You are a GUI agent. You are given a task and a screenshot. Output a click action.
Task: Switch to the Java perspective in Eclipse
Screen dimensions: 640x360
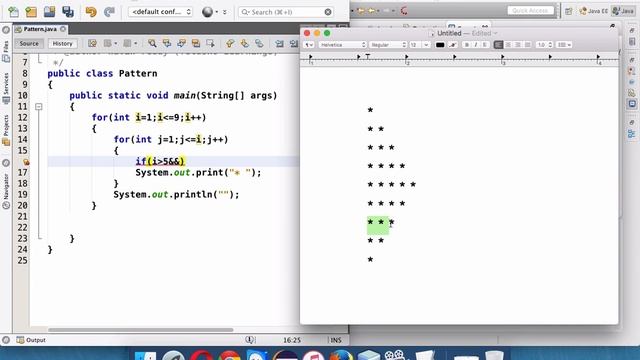click(x=624, y=11)
